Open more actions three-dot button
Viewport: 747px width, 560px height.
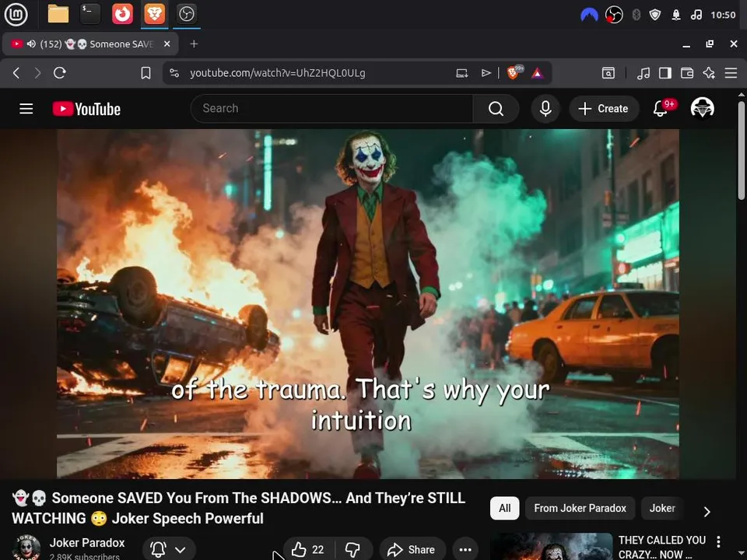(x=465, y=550)
